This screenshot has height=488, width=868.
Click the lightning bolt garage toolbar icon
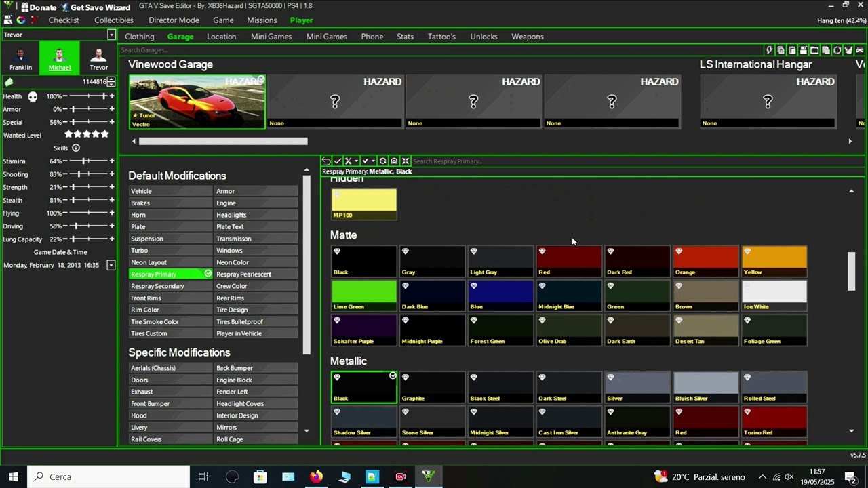[x=770, y=50]
